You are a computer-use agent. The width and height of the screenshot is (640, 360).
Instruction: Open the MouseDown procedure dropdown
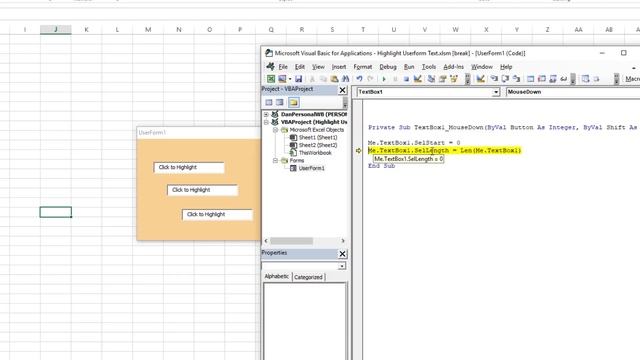click(573, 92)
